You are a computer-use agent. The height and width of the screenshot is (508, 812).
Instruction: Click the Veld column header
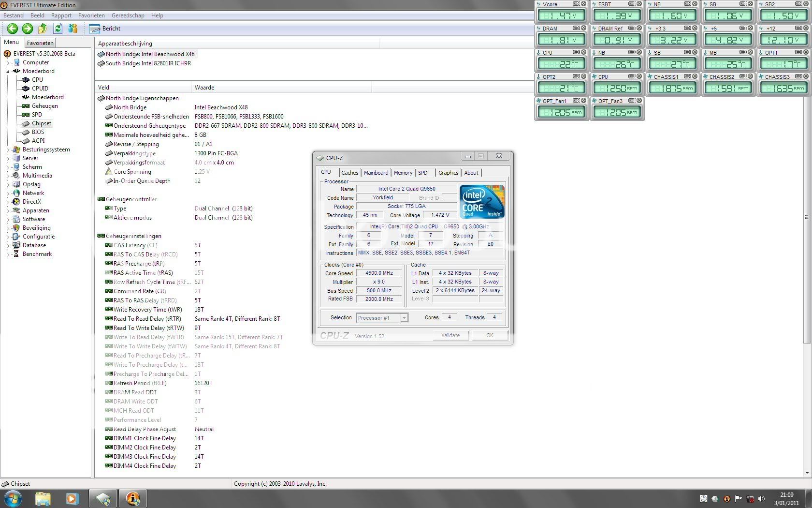click(144, 88)
